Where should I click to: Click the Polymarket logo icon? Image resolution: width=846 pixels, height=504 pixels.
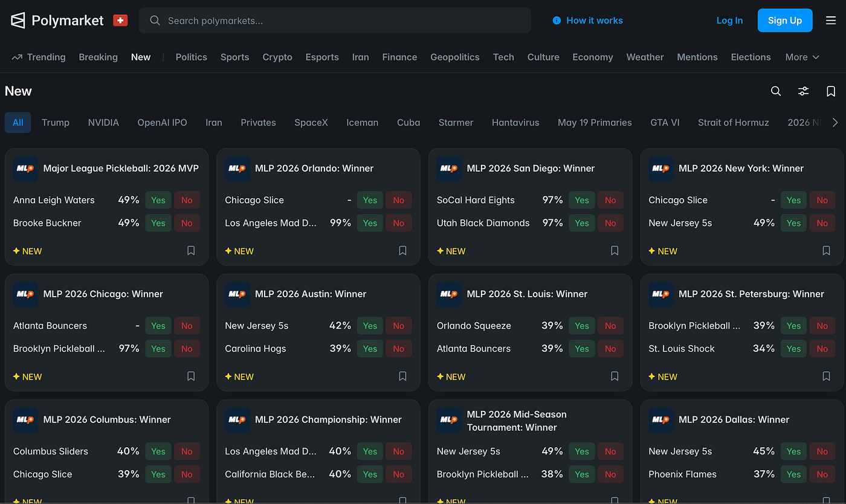click(x=18, y=21)
